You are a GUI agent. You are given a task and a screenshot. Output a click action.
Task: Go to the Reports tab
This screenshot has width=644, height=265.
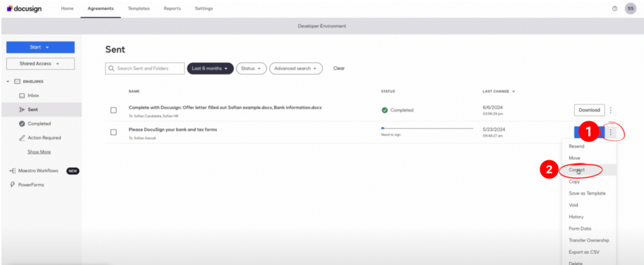(x=172, y=9)
